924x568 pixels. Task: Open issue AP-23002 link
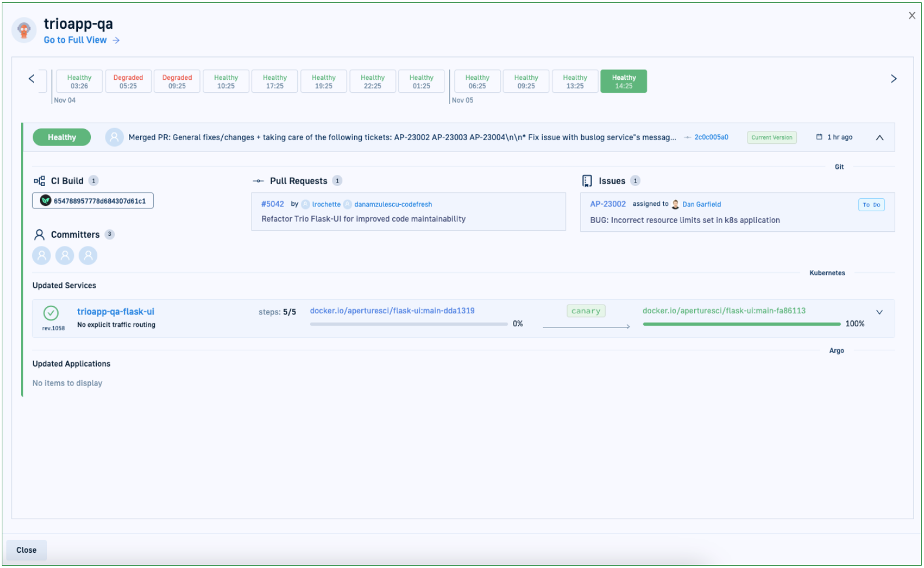pyautogui.click(x=607, y=204)
